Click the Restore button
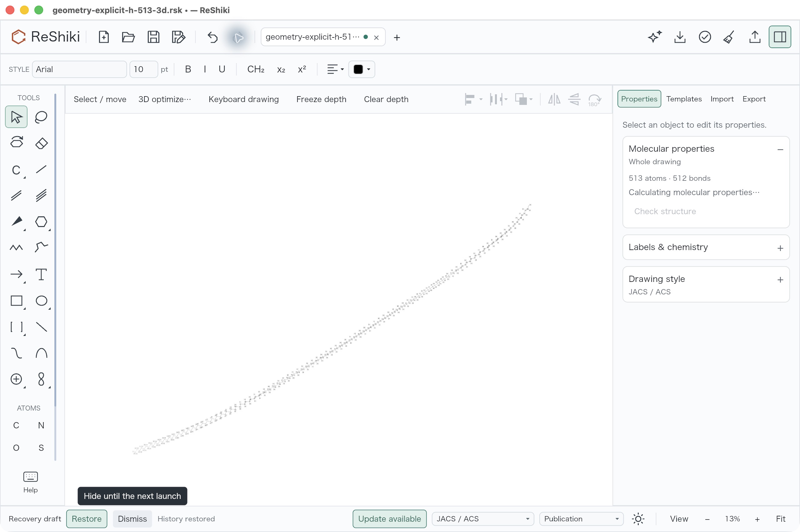The image size is (800, 532). [x=87, y=519]
